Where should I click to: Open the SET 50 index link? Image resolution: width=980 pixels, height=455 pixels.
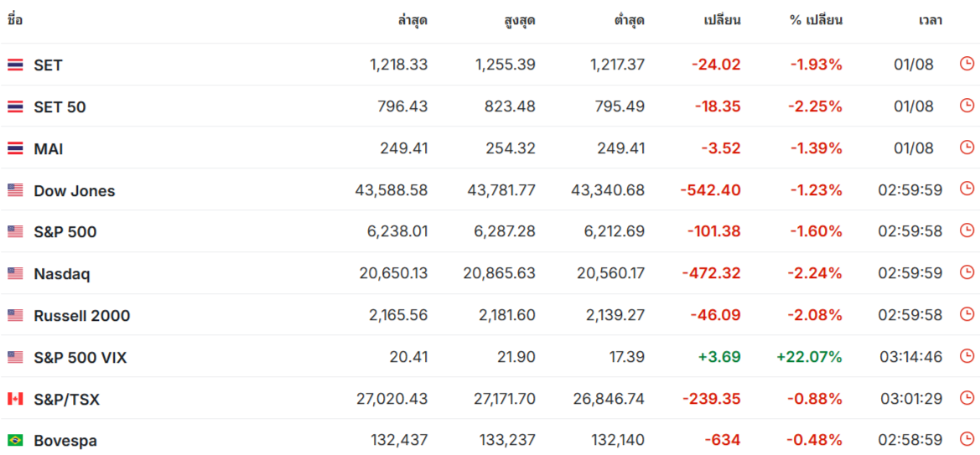[60, 107]
